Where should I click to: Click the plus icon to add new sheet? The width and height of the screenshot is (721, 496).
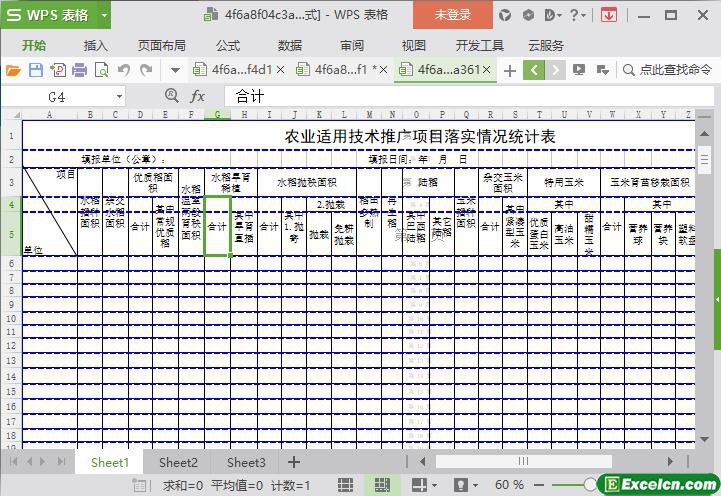[x=294, y=462]
